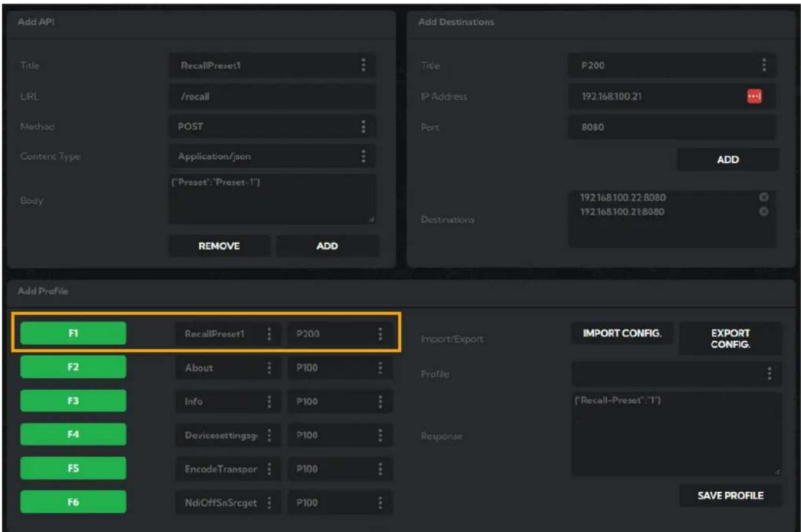Image resolution: width=801 pixels, height=532 pixels.
Task: Open the Profile selection dropdown
Action: (x=677, y=373)
